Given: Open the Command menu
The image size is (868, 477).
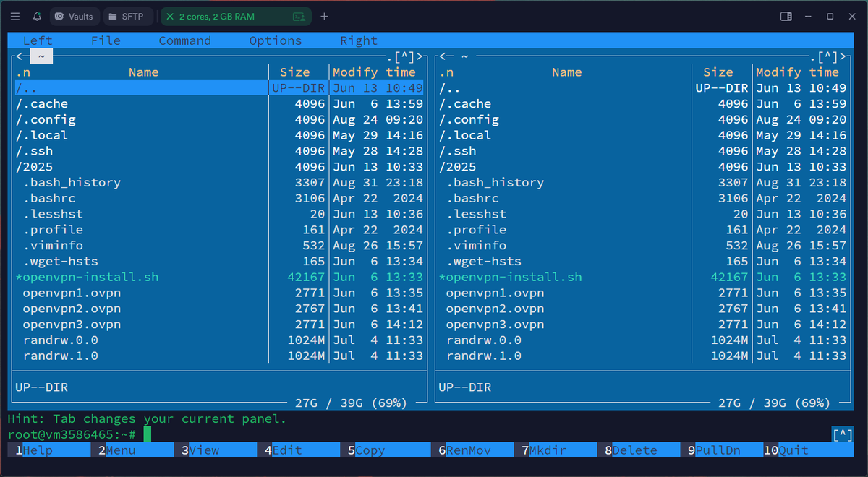Looking at the screenshot, I should [x=185, y=40].
